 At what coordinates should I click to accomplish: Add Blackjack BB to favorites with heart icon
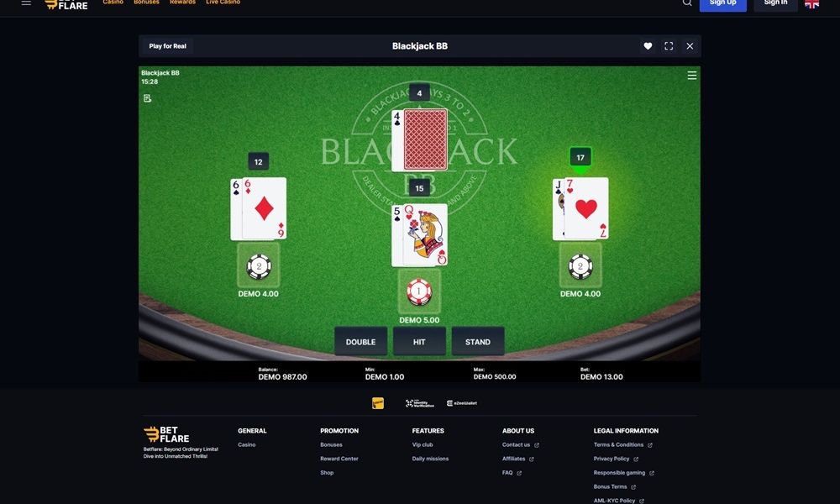coord(648,46)
